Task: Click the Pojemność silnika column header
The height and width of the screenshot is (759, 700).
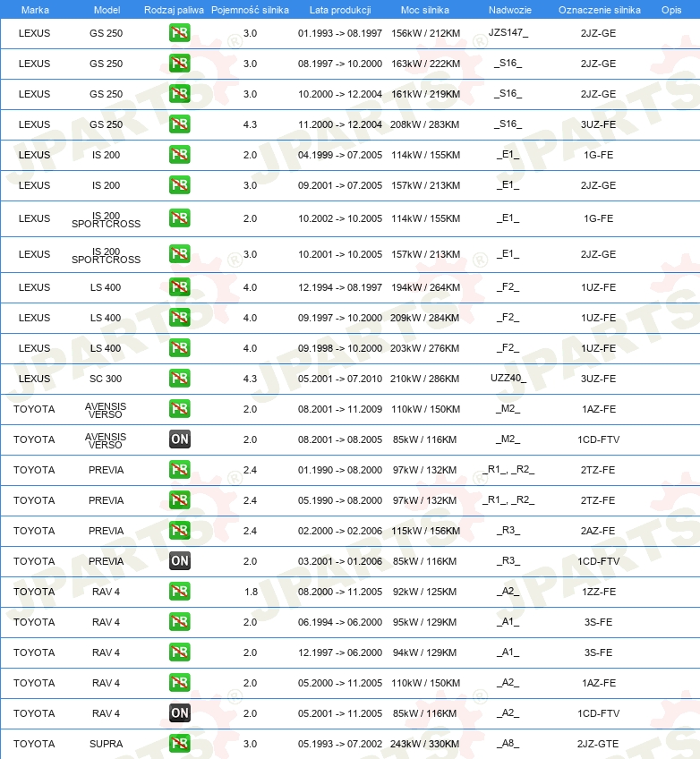Action: 250,10
